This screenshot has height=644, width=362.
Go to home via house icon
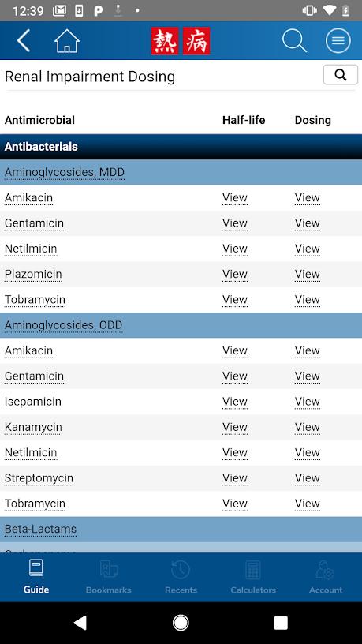point(67,41)
